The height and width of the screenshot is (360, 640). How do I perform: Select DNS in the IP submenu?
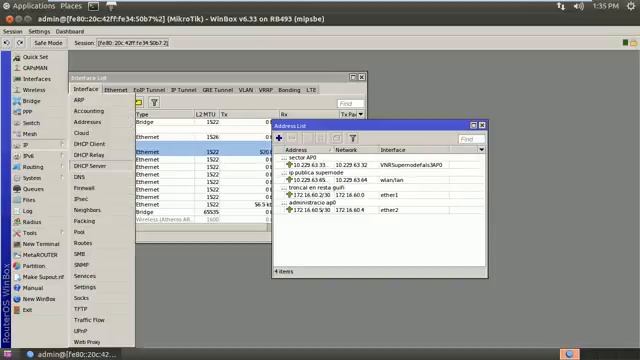click(79, 177)
